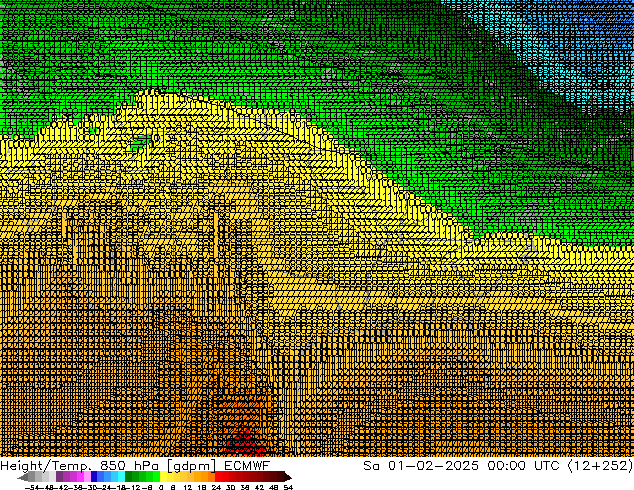This screenshot has height=490, width=634.
Task: Click the dark maroon right arrow end of legend
Action: click(x=287, y=477)
